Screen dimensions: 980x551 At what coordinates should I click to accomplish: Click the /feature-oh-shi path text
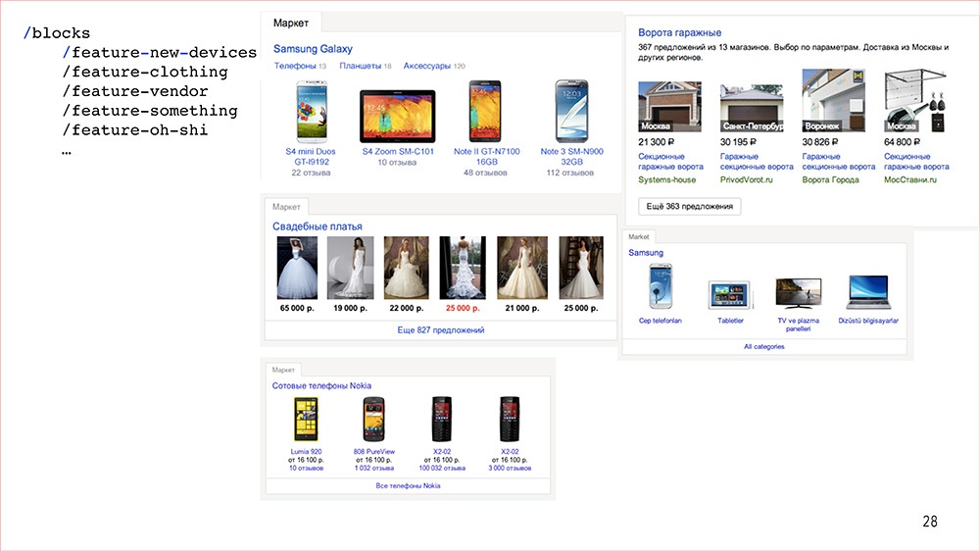(x=135, y=130)
